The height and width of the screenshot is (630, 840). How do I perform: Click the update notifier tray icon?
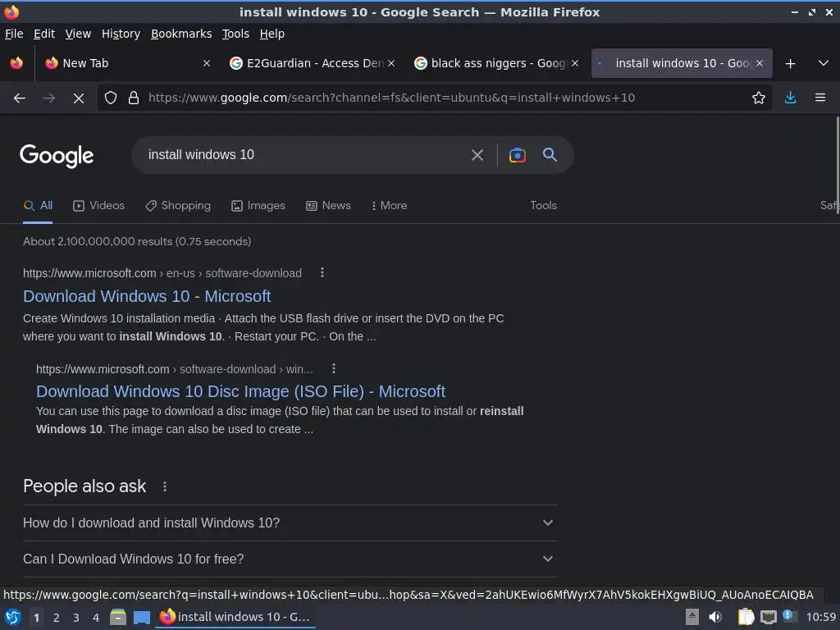point(788,615)
